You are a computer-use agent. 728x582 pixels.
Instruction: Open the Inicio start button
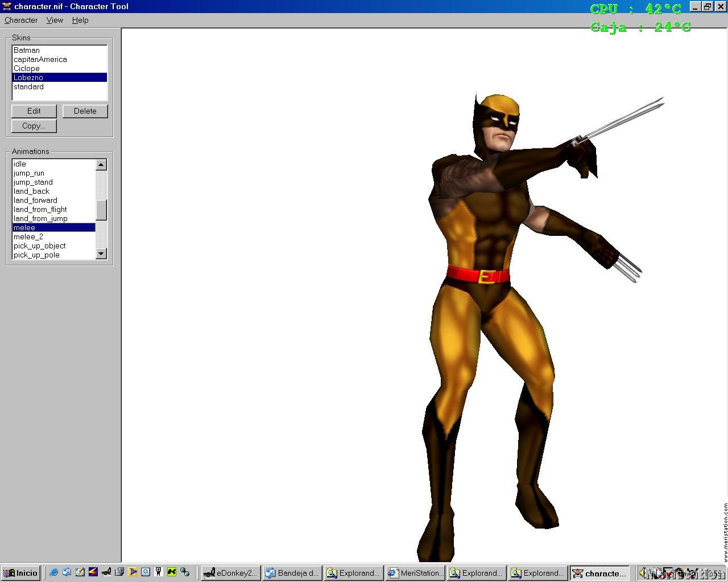[x=21, y=573]
